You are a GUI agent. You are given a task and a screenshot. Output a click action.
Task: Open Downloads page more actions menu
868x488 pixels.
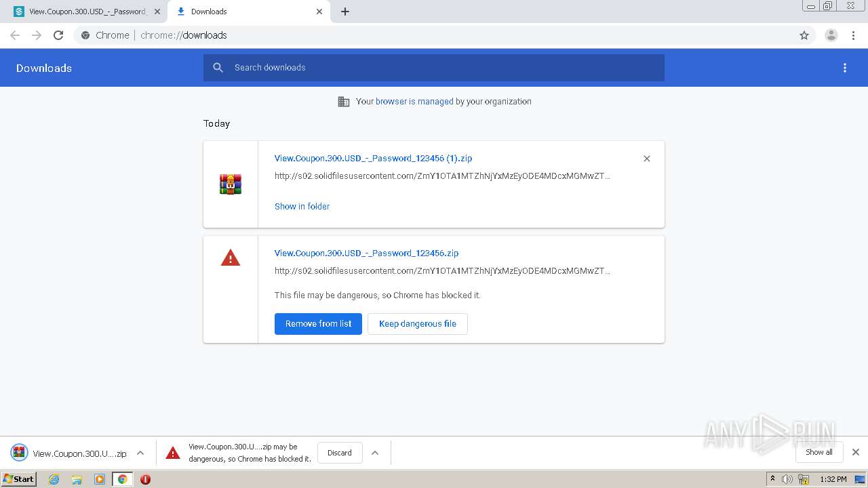[x=845, y=68]
